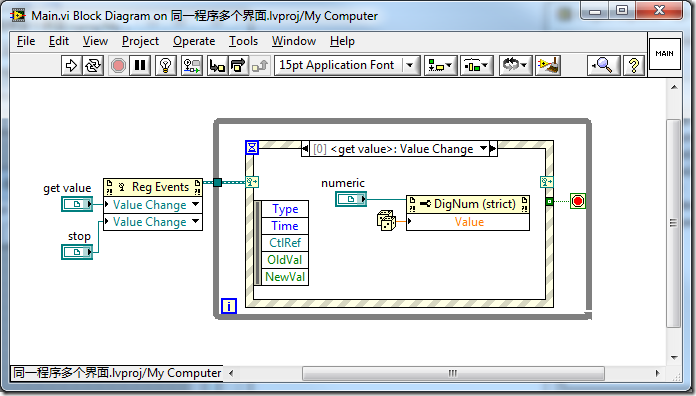This screenshot has height=396, width=696.
Task: Select the NewVal event data node item
Action: click(x=285, y=277)
